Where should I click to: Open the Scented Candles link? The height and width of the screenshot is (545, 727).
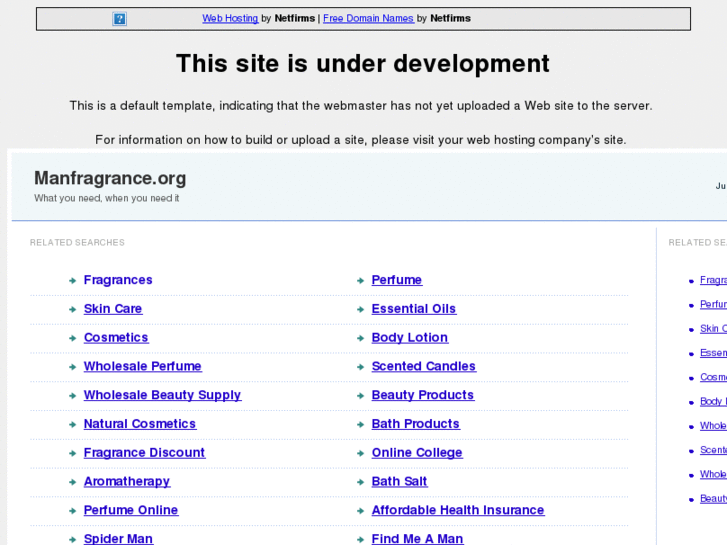coord(424,366)
